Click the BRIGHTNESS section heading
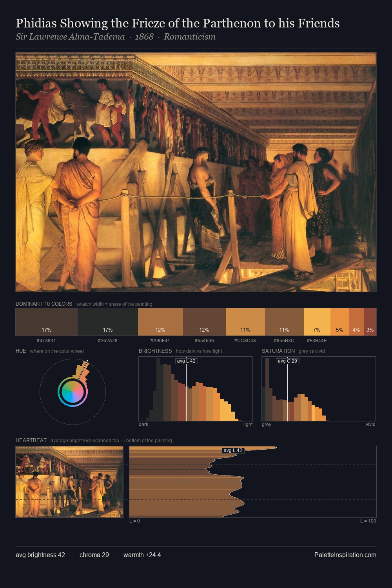 [155, 351]
